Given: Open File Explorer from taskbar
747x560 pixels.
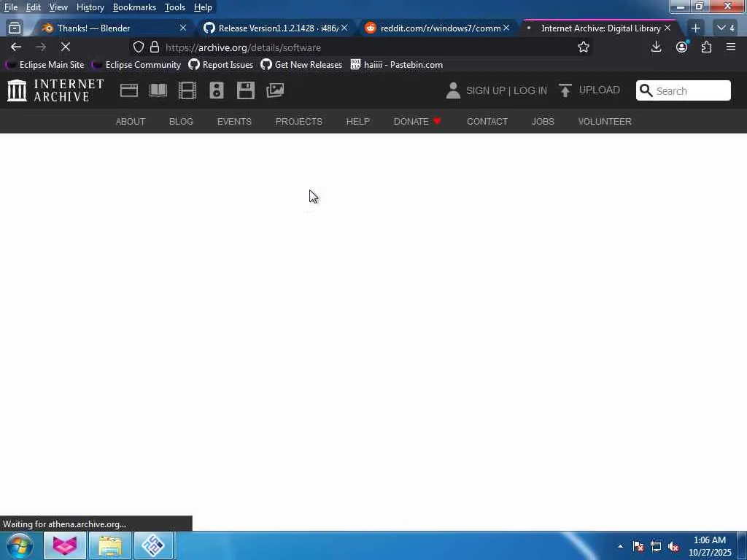Looking at the screenshot, I should point(110,545).
